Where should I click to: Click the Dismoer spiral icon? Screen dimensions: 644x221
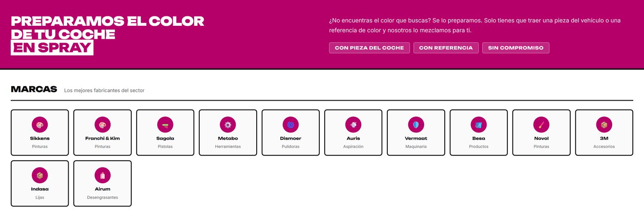[291, 125]
